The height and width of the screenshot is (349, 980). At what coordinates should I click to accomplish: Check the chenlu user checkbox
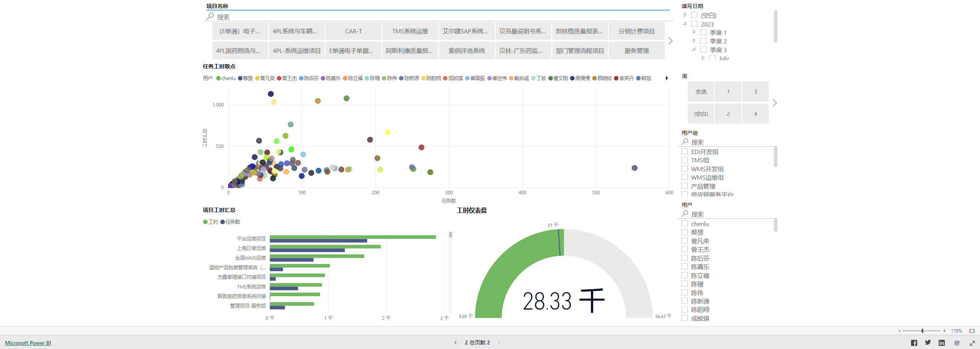point(684,223)
